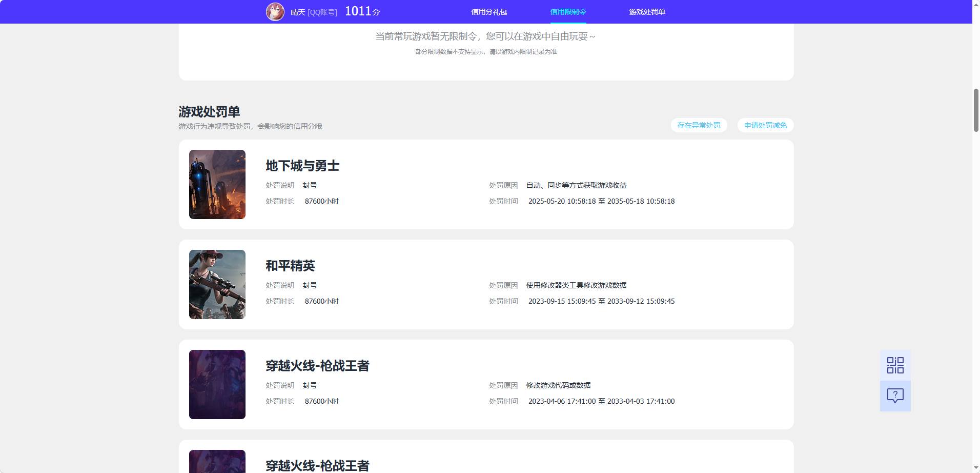Click the 和平精英 game cover thumbnail
Viewport: 980px width, 473px height.
pos(217,284)
